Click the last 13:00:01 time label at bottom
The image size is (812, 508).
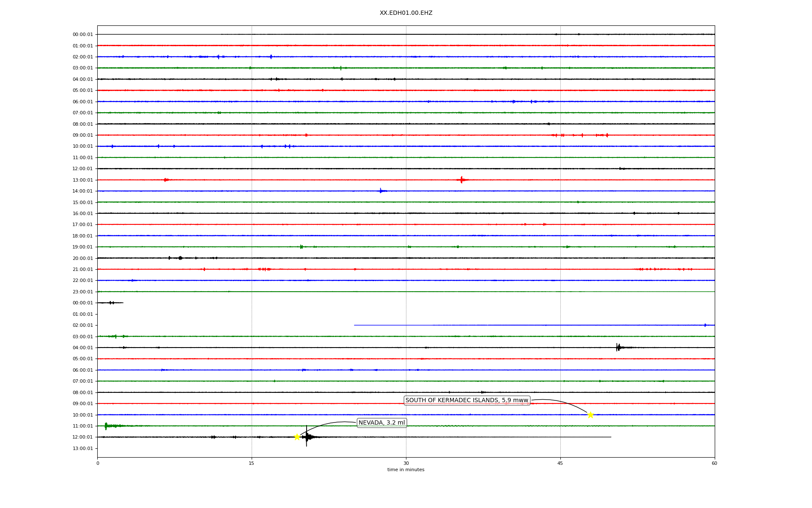(x=82, y=448)
